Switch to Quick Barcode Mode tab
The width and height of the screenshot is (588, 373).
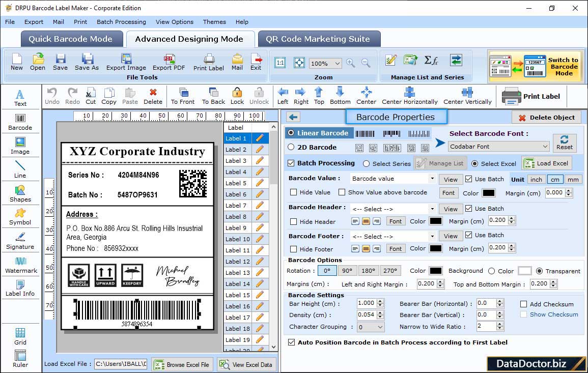[x=71, y=39]
